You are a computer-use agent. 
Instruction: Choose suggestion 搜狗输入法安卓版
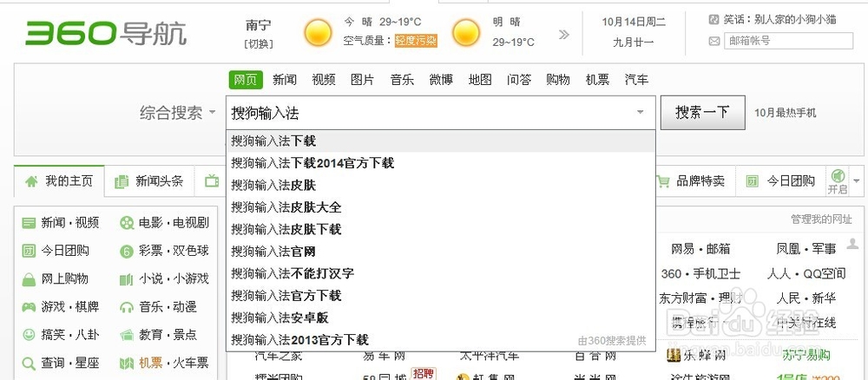(441, 318)
